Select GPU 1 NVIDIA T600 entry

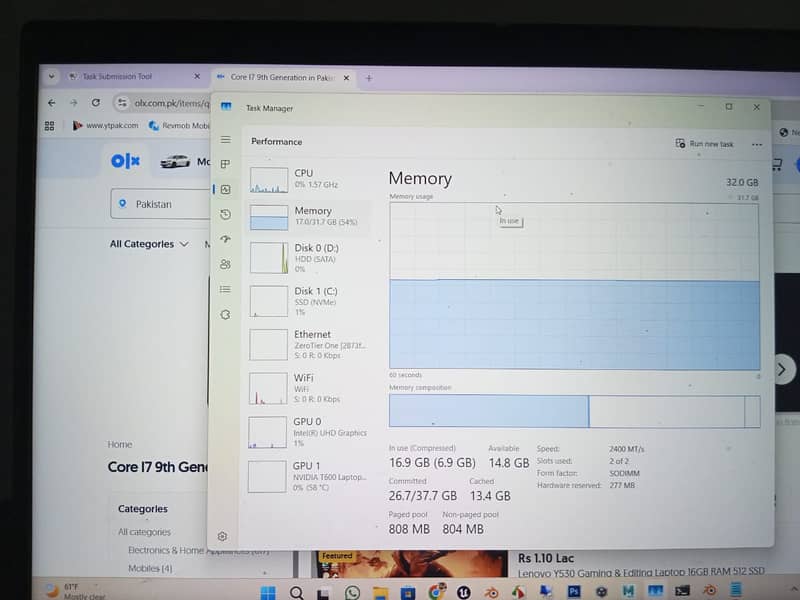click(308, 475)
